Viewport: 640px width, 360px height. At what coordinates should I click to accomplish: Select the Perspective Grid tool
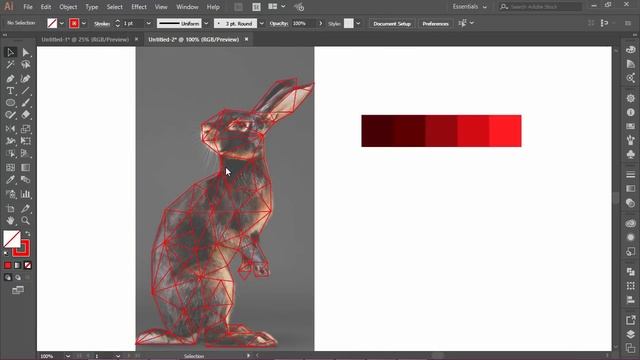coord(25,154)
